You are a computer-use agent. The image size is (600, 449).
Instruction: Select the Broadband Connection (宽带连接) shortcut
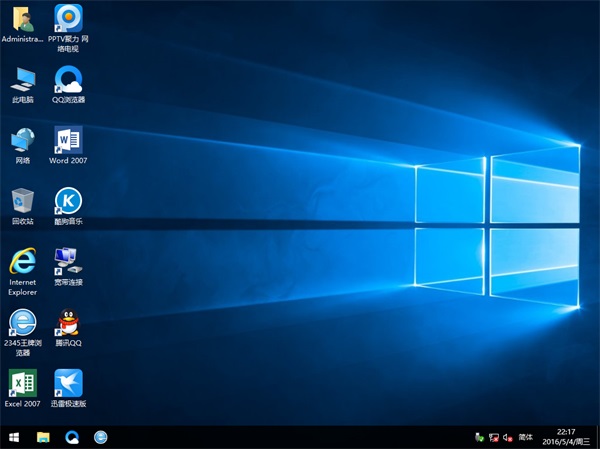[68, 262]
